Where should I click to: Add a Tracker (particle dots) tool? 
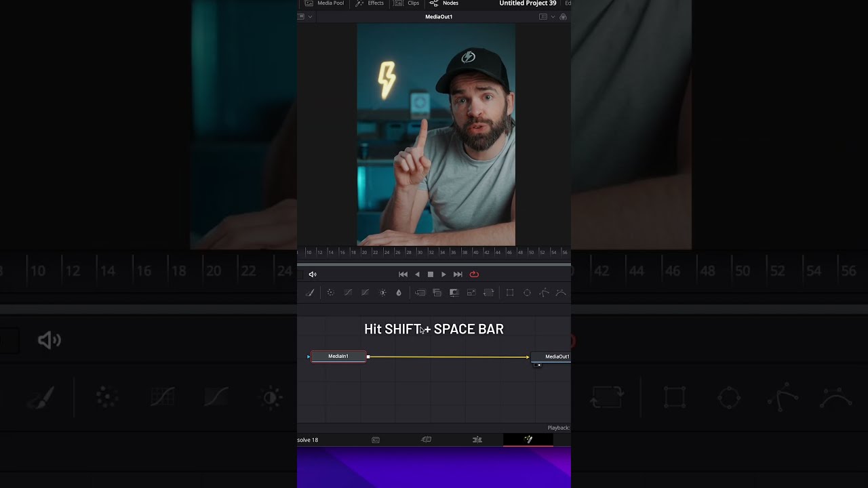[x=330, y=293]
